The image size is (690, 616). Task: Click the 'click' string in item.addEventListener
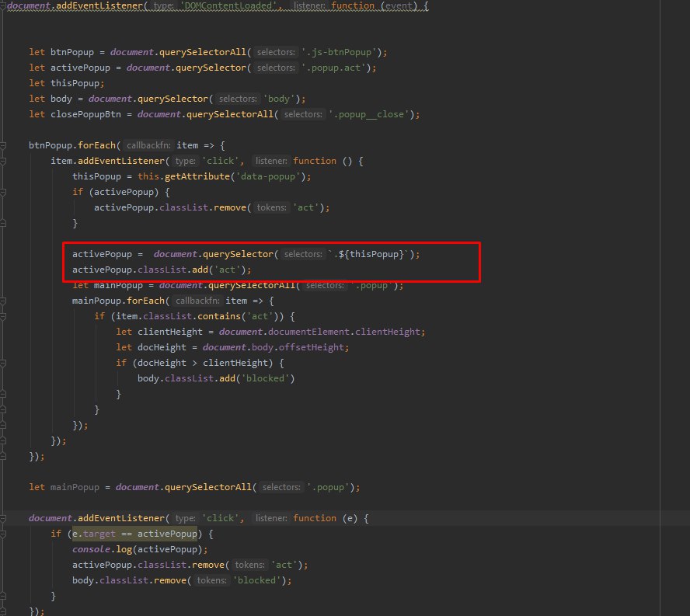[221, 161]
